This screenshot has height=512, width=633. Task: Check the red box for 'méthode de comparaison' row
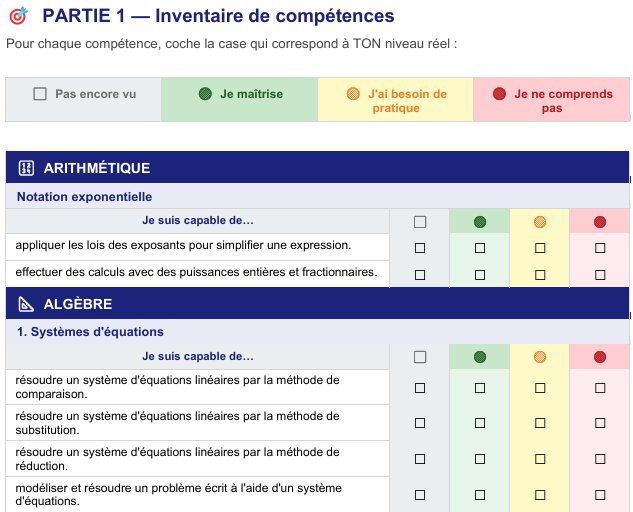click(600, 387)
